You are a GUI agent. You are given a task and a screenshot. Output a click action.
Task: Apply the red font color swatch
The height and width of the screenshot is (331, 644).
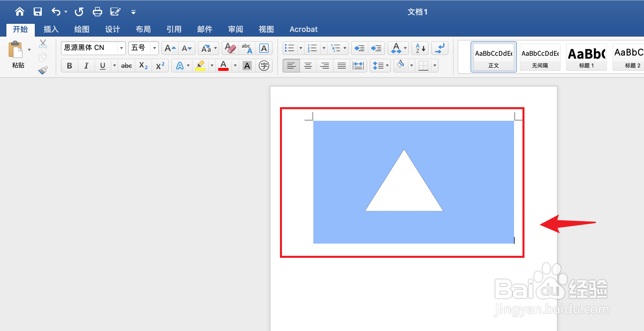tap(223, 66)
